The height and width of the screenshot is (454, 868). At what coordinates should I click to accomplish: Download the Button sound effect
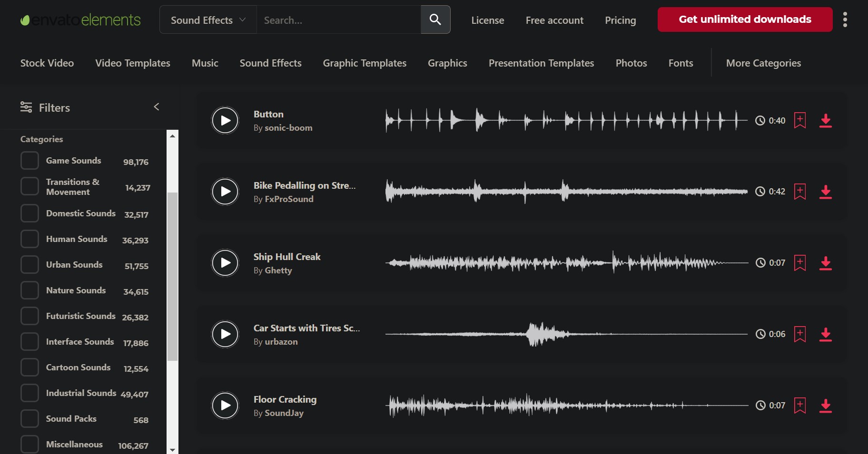826,121
